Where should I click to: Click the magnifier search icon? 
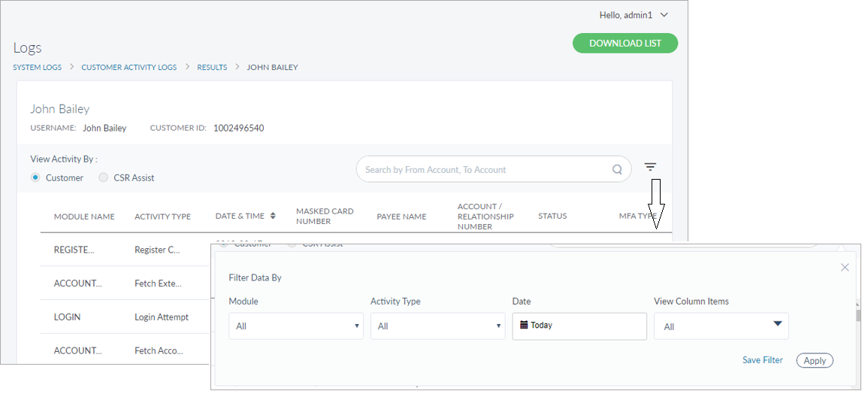click(617, 170)
